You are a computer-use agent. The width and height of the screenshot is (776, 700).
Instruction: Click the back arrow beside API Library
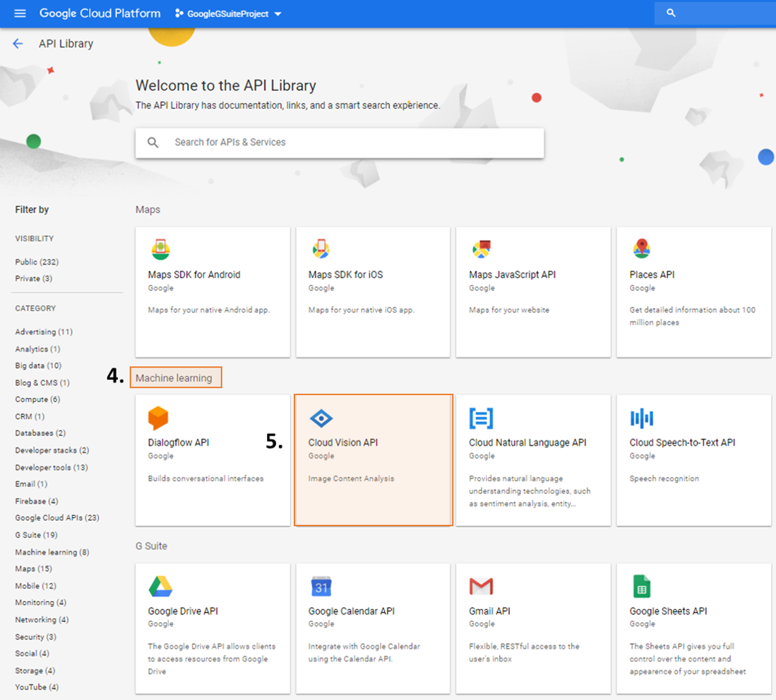tap(18, 44)
